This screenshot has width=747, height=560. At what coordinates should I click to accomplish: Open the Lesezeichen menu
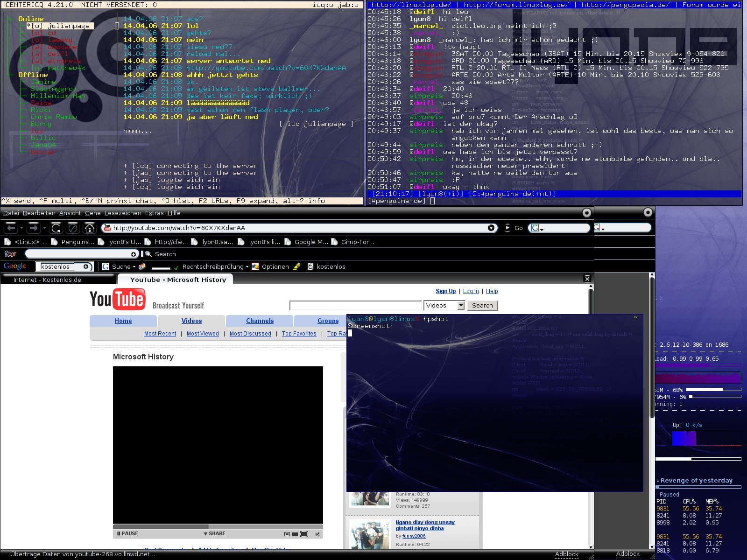pyautogui.click(x=122, y=213)
